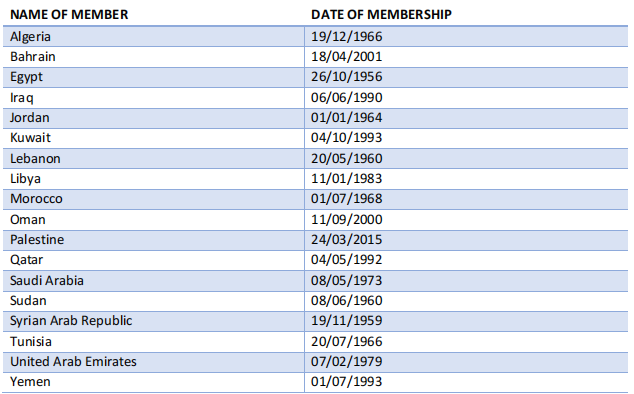Click the Morocco member name
634x394 pixels.
point(36,199)
